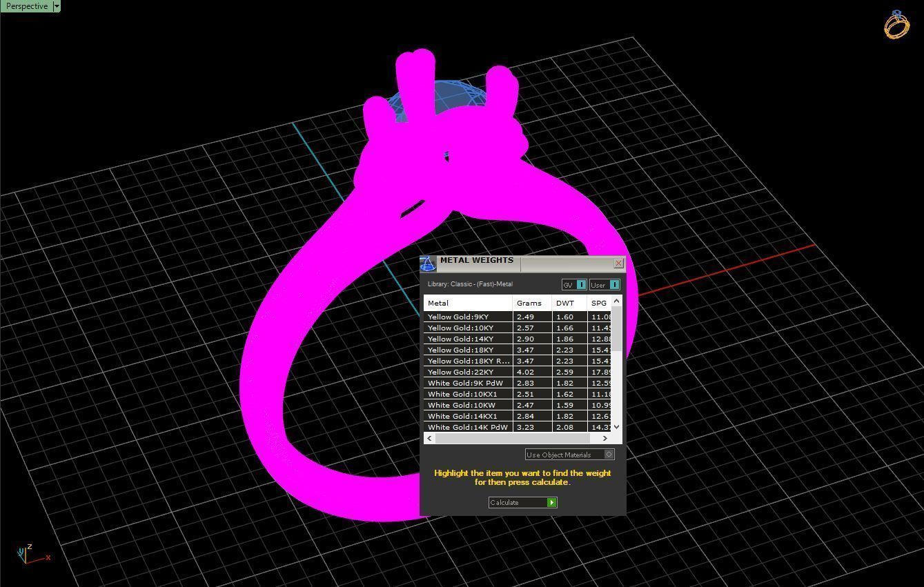Click the horizontal scrollbar thumb in metal table
This screenshot has height=587, width=924.
point(512,438)
